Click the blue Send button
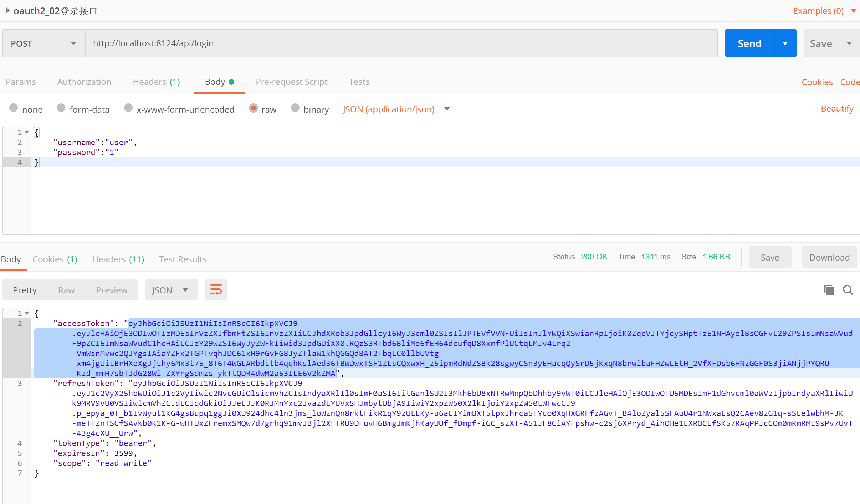 [749, 43]
